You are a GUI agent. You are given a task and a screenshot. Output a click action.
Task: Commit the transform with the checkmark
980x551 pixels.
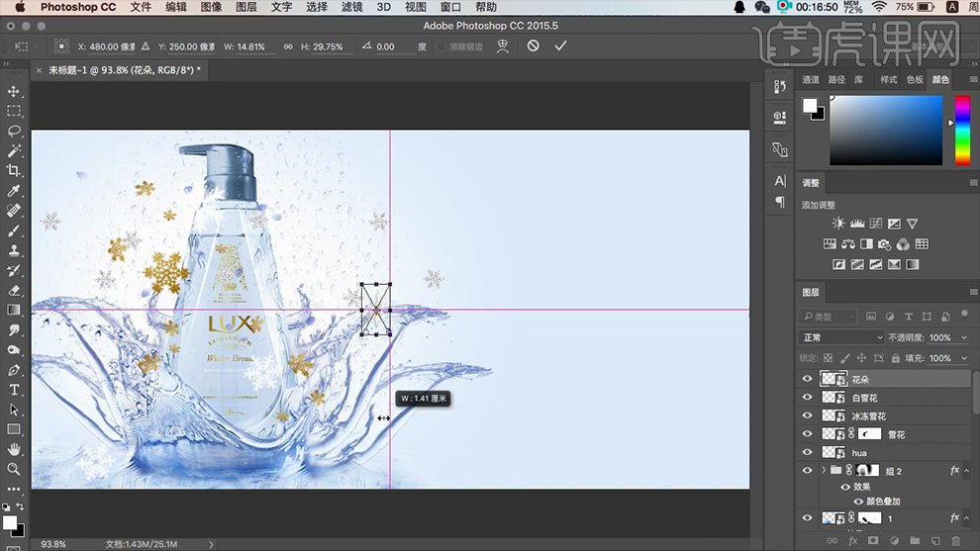point(561,46)
